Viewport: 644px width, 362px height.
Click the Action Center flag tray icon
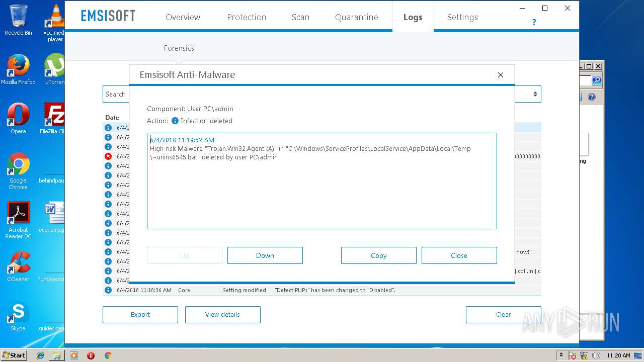tap(572, 355)
